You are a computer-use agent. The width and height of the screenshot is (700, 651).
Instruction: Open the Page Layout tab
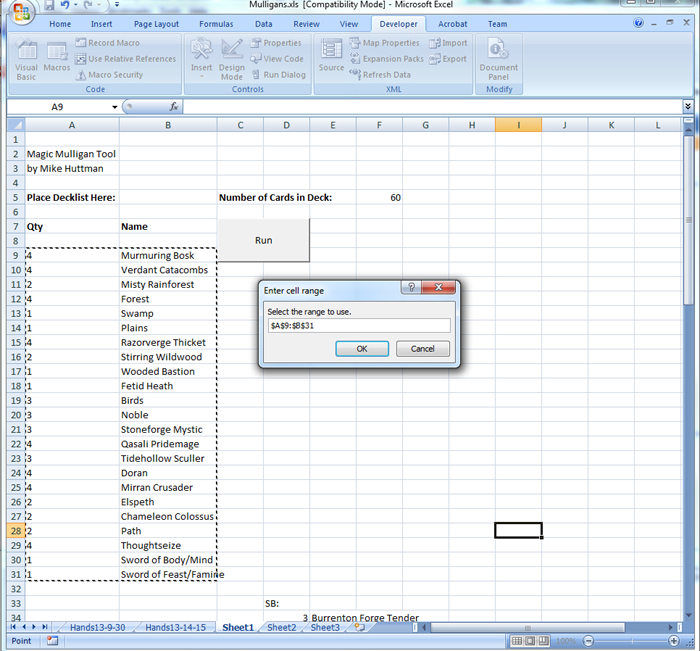(x=156, y=24)
